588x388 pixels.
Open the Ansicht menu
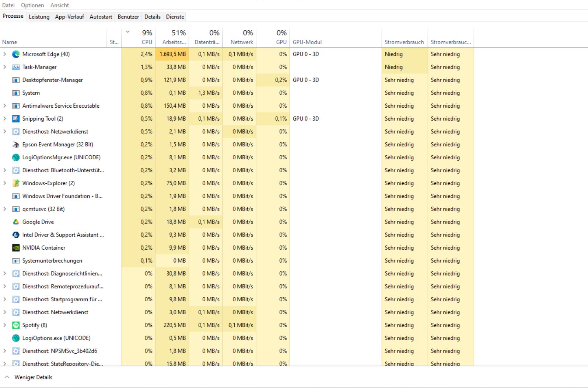point(60,5)
